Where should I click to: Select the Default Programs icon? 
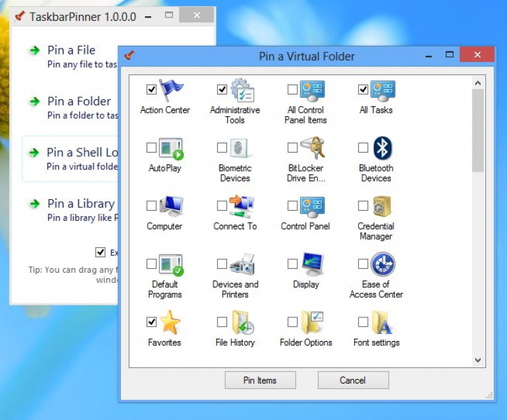(x=171, y=265)
